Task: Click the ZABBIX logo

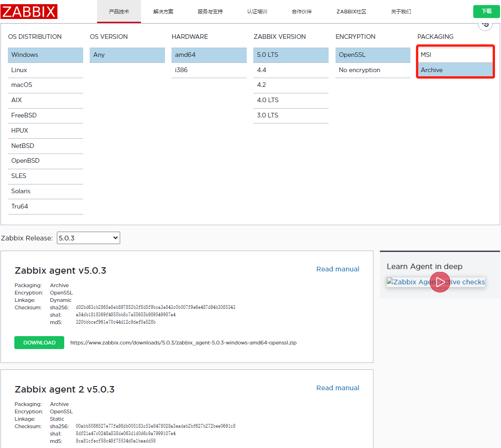Action: click(x=29, y=12)
